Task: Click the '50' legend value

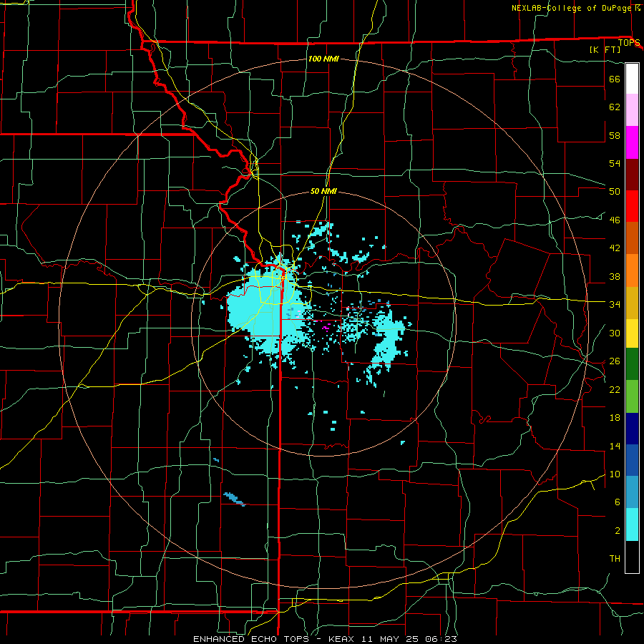Action: coord(615,192)
